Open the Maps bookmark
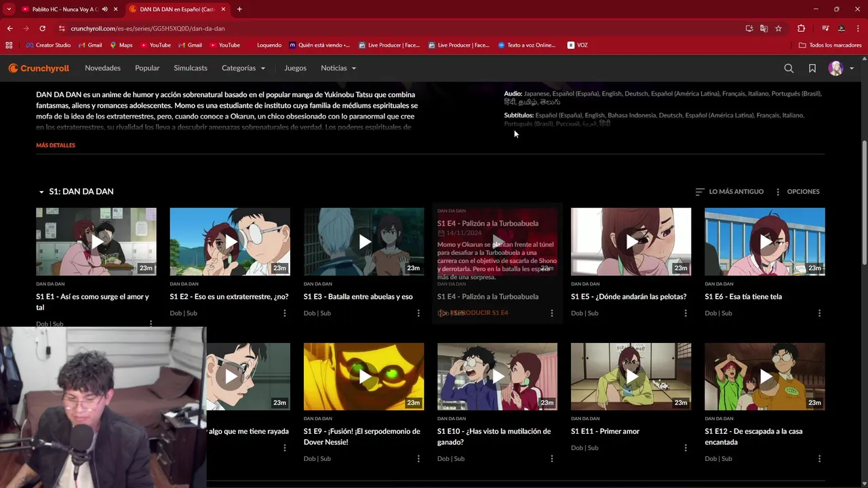The width and height of the screenshot is (868, 488). pyautogui.click(x=121, y=45)
